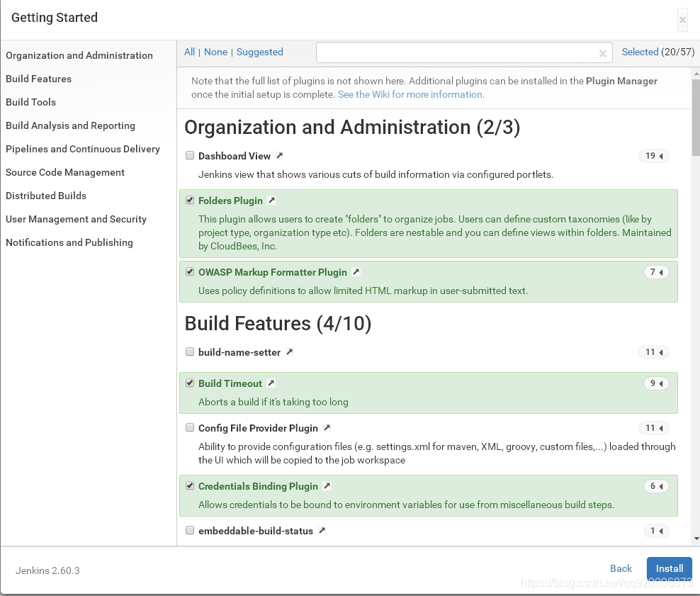700x596 pixels.
Task: Click embeddable-build-status external link icon
Action: [x=322, y=531]
